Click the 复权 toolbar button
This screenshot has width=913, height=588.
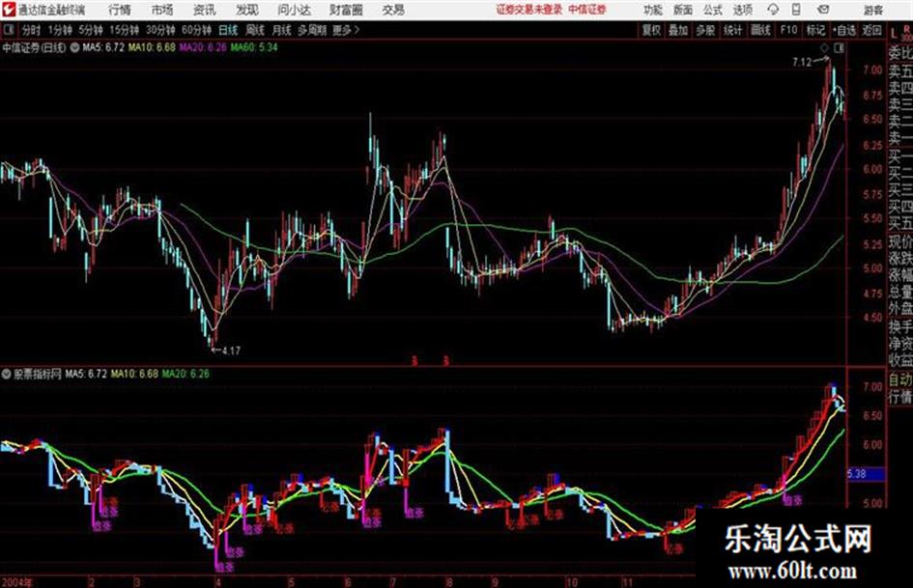click(651, 30)
